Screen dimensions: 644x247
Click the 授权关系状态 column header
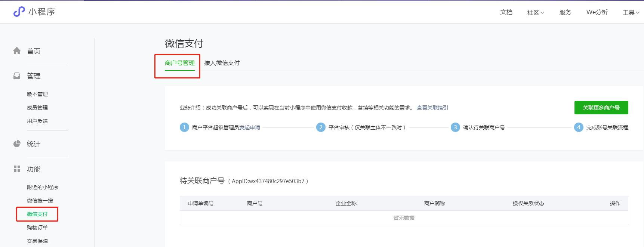click(x=529, y=203)
